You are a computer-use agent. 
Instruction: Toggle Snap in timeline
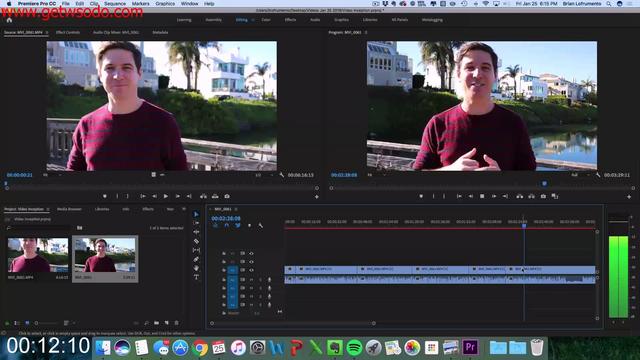point(227,225)
